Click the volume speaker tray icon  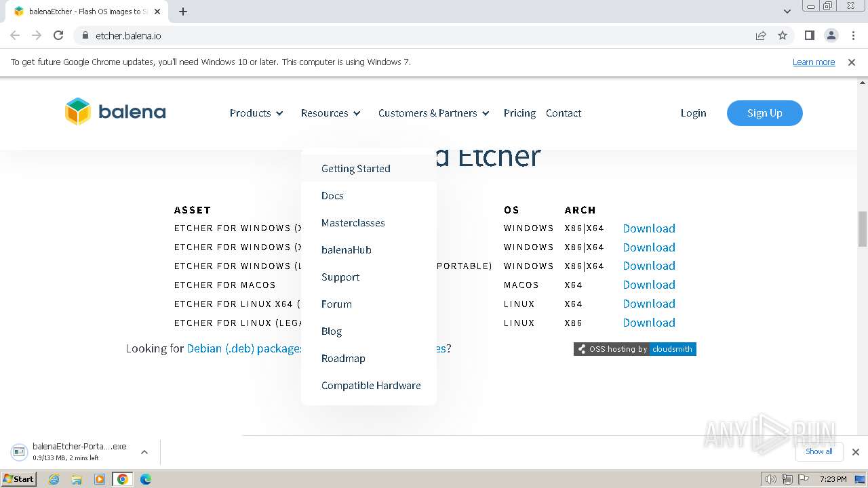point(770,479)
